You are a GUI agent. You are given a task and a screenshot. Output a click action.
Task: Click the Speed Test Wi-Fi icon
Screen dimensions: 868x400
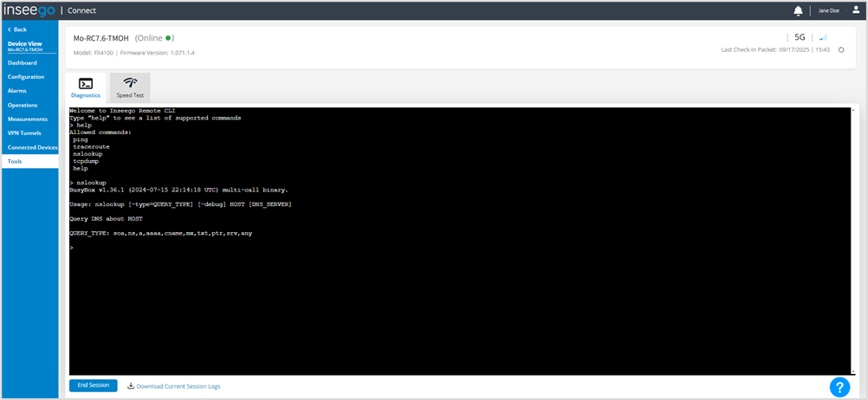coord(130,83)
